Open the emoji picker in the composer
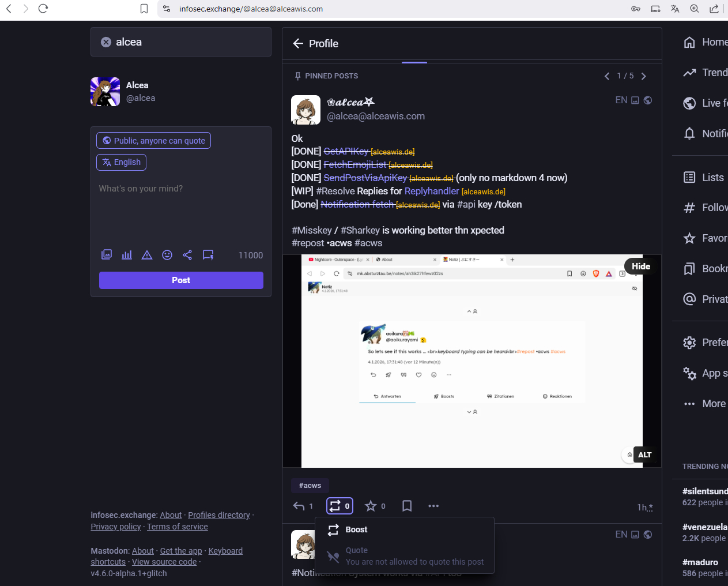 167,255
